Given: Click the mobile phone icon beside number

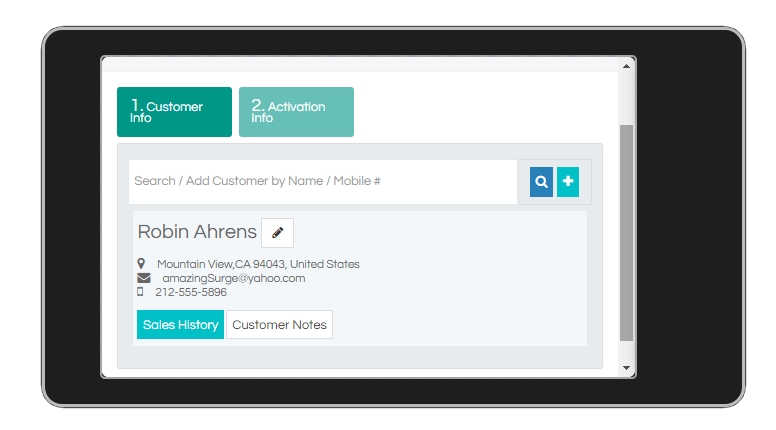Looking at the screenshot, I should tap(140, 292).
